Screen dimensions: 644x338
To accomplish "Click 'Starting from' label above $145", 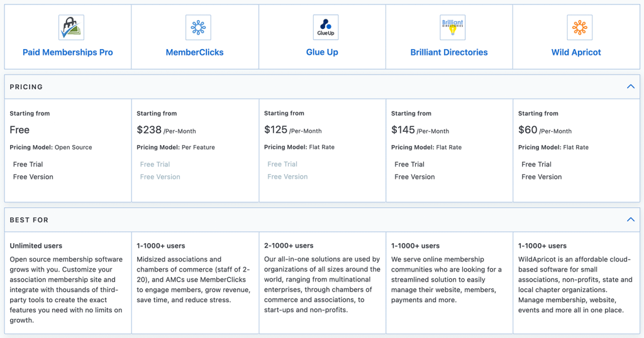I will click(x=411, y=113).
